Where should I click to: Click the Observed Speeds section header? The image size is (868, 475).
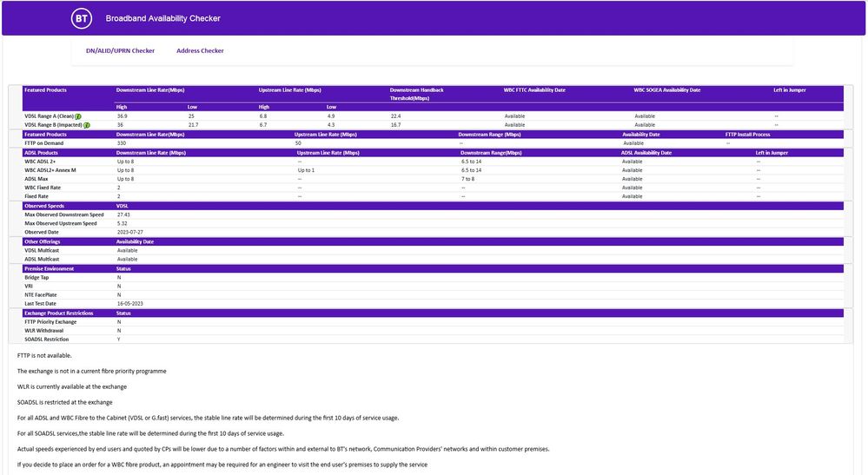pos(44,206)
